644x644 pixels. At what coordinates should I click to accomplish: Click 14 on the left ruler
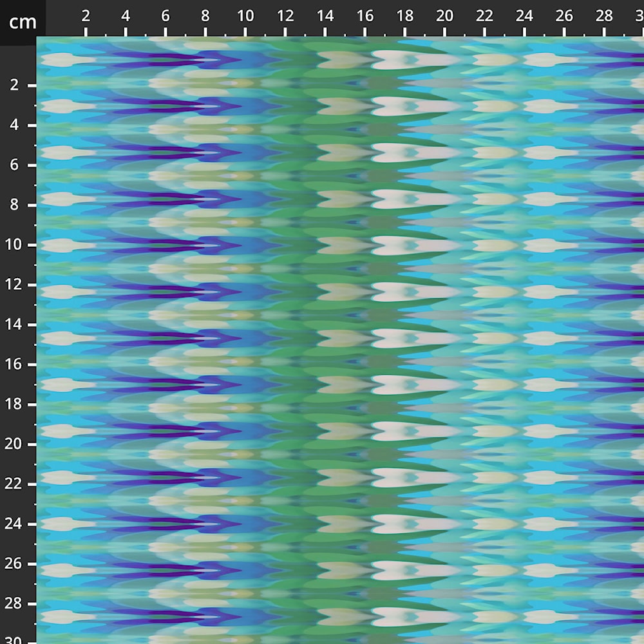tap(15, 325)
